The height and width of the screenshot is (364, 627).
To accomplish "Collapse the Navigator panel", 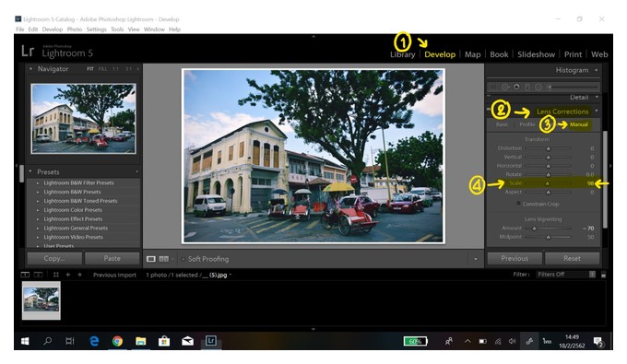I will pyautogui.click(x=30, y=69).
